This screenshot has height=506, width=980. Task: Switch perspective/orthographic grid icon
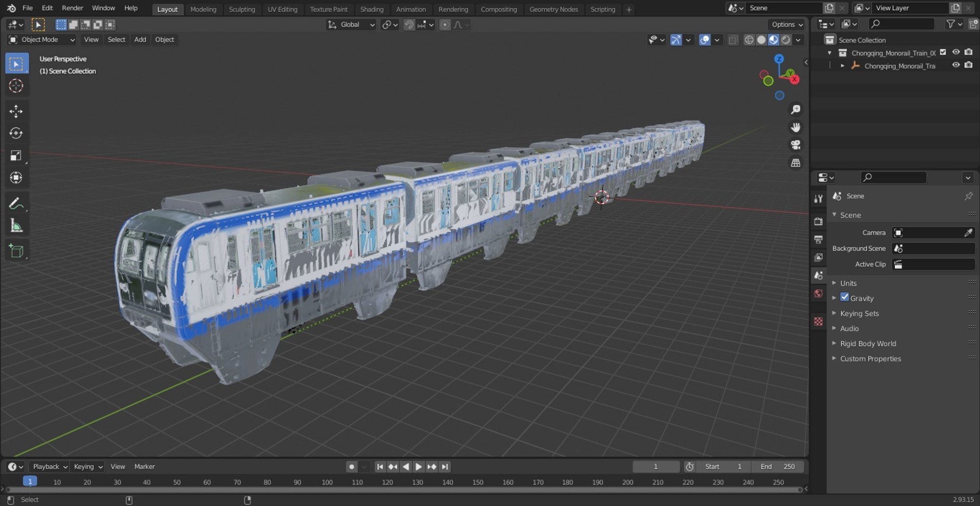(x=795, y=163)
